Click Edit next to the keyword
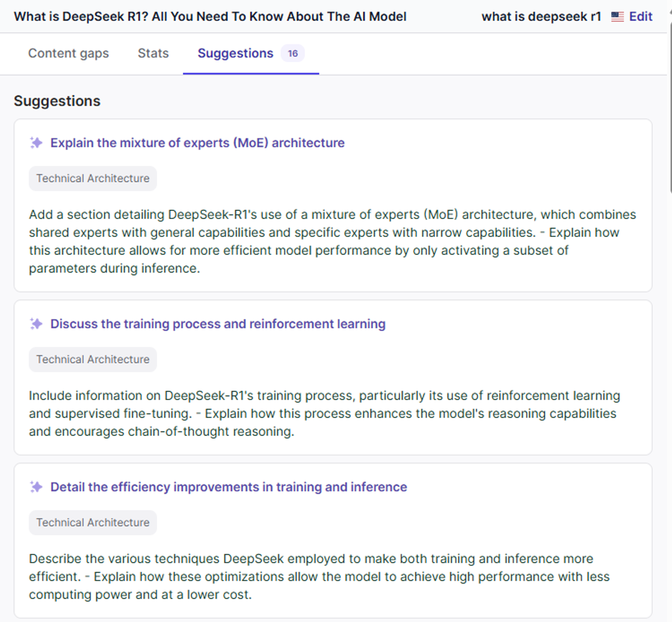 [x=640, y=16]
